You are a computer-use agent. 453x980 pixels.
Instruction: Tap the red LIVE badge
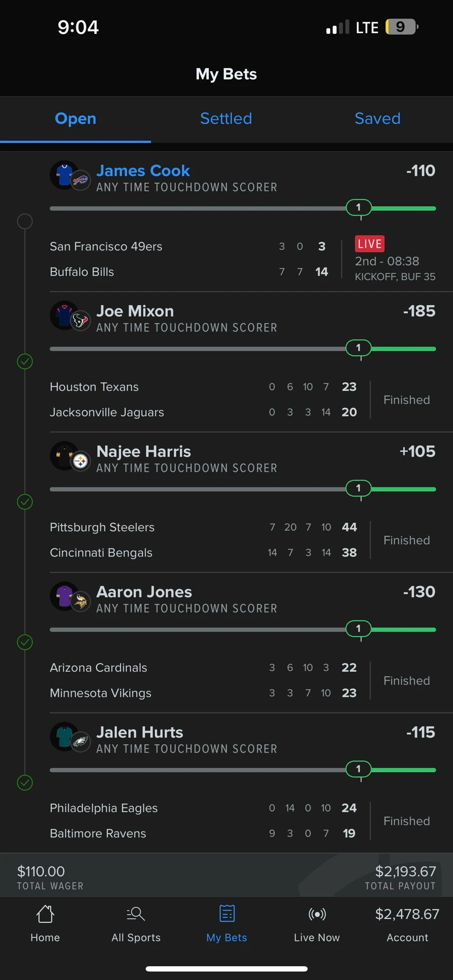[x=370, y=244]
